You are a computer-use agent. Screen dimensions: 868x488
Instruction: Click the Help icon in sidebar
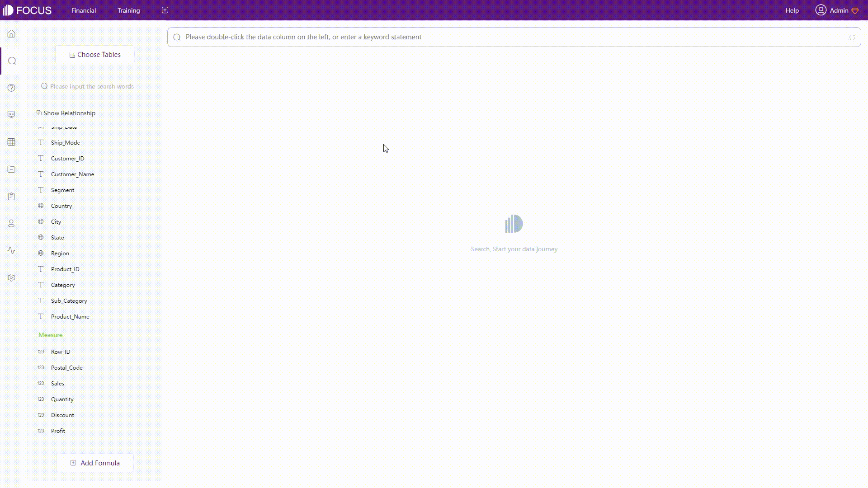pos(11,88)
